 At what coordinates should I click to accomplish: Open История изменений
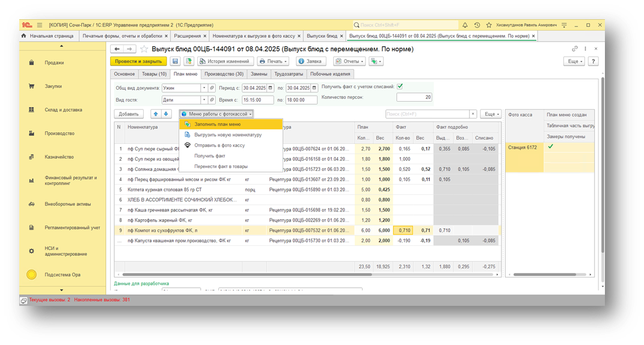225,61
